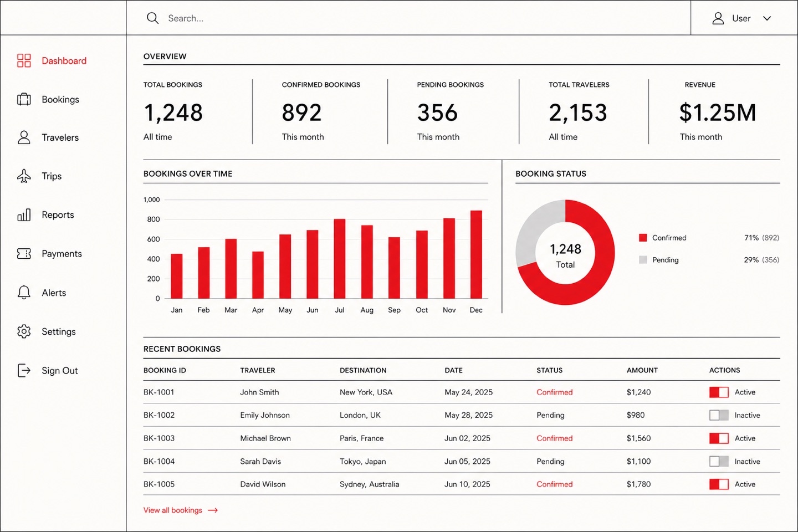Click the Total Travelers value 2,153

[x=578, y=112]
